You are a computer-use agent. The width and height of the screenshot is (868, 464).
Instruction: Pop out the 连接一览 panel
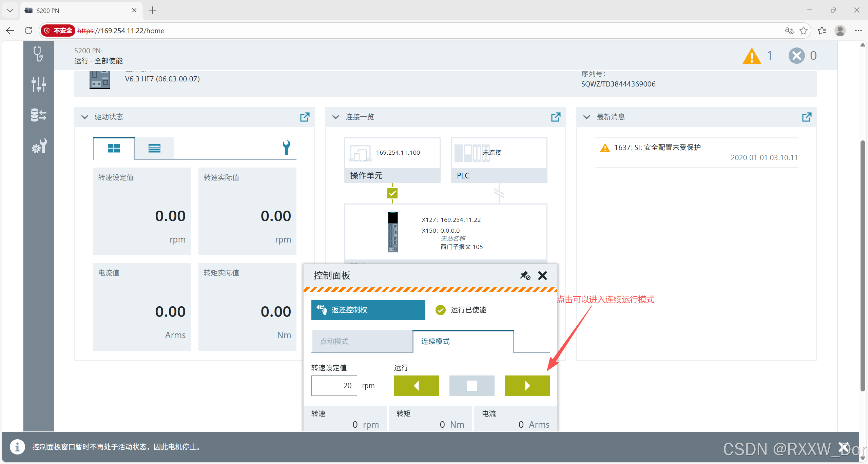556,117
